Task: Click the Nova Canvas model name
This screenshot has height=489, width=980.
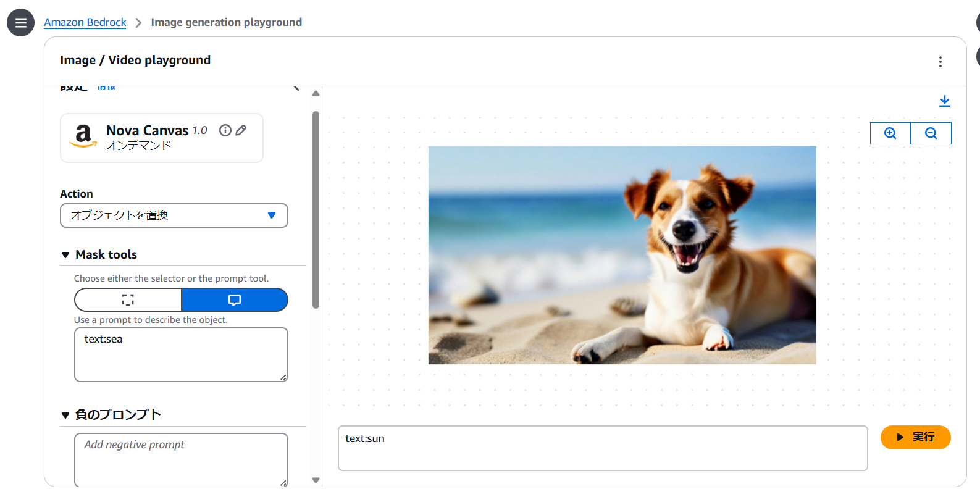Action: (x=147, y=130)
